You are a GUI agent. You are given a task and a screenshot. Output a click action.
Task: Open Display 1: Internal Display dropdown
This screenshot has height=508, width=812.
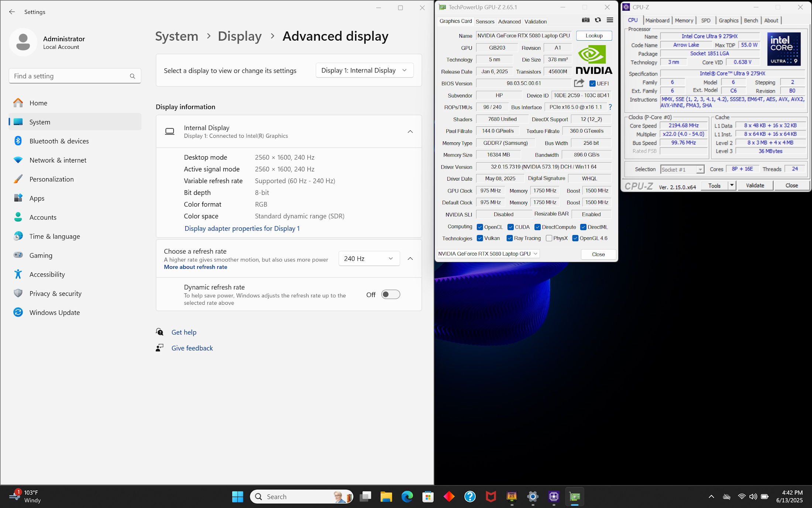pos(364,70)
